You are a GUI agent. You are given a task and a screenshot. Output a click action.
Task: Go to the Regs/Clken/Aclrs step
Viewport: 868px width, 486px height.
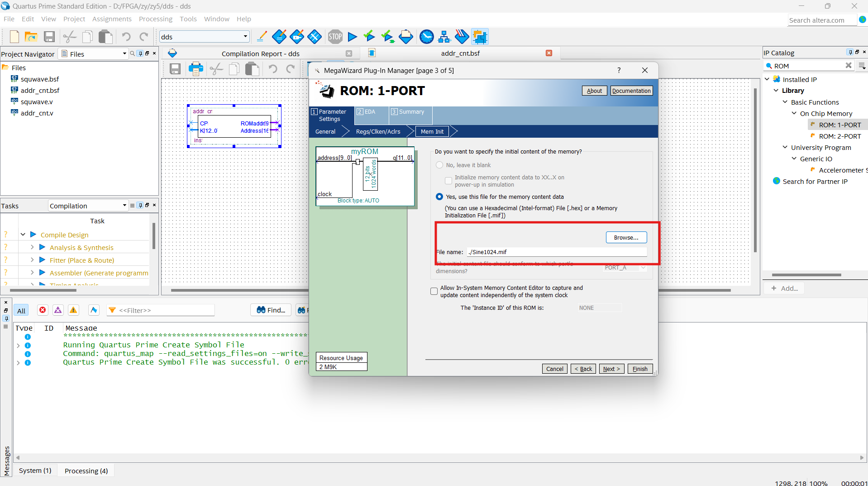pyautogui.click(x=378, y=131)
